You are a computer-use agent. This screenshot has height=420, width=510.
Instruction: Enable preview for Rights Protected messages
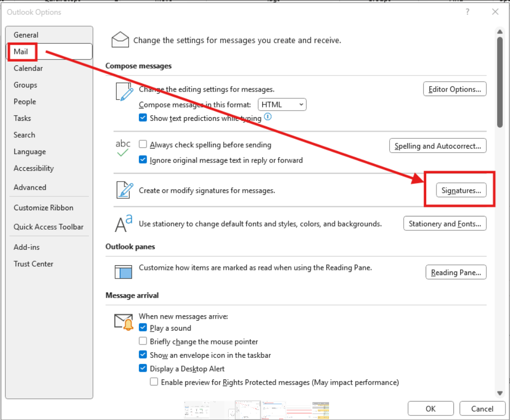click(x=154, y=381)
